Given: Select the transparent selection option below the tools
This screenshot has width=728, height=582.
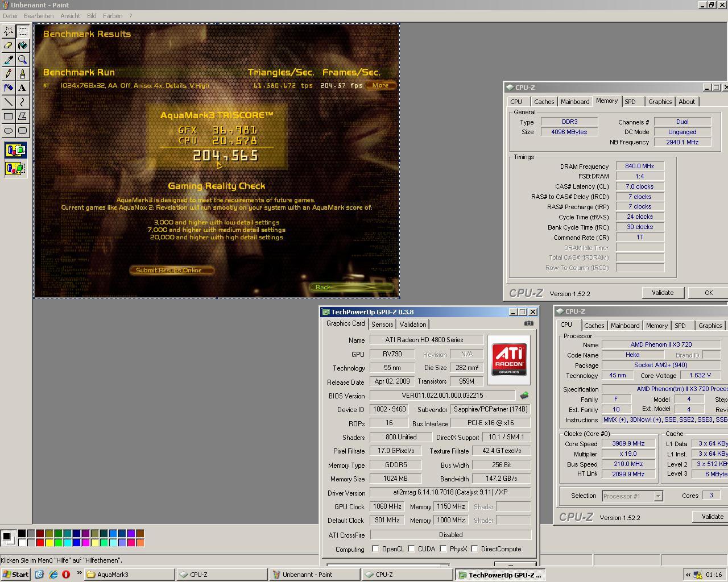Looking at the screenshot, I should pos(15,169).
